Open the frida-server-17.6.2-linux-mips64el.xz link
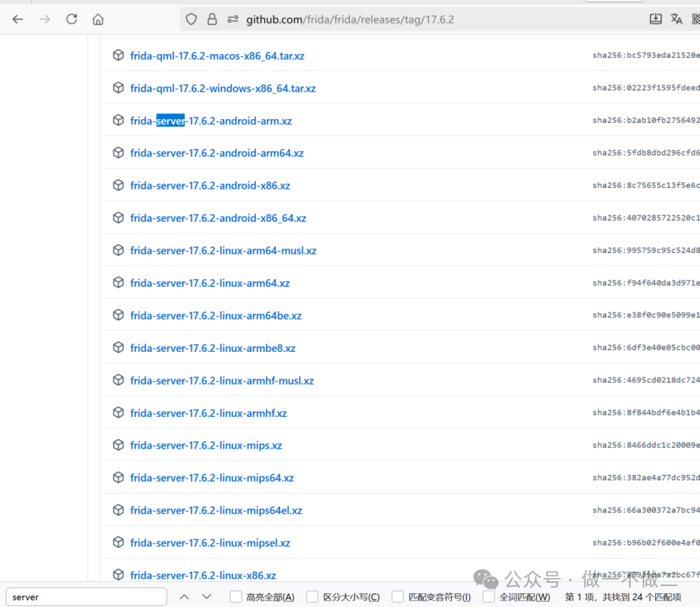This screenshot has height=607, width=700. (216, 509)
